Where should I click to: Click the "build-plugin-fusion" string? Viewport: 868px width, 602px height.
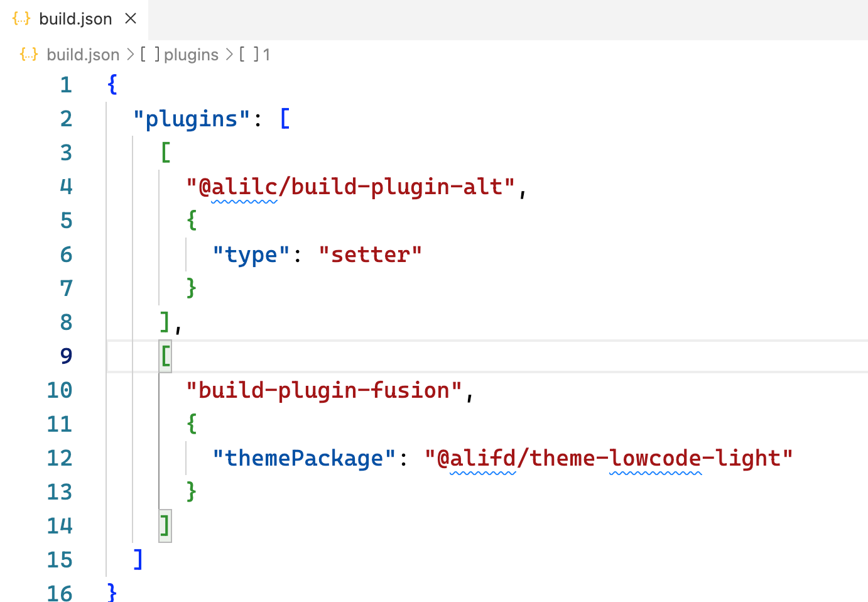(x=324, y=390)
